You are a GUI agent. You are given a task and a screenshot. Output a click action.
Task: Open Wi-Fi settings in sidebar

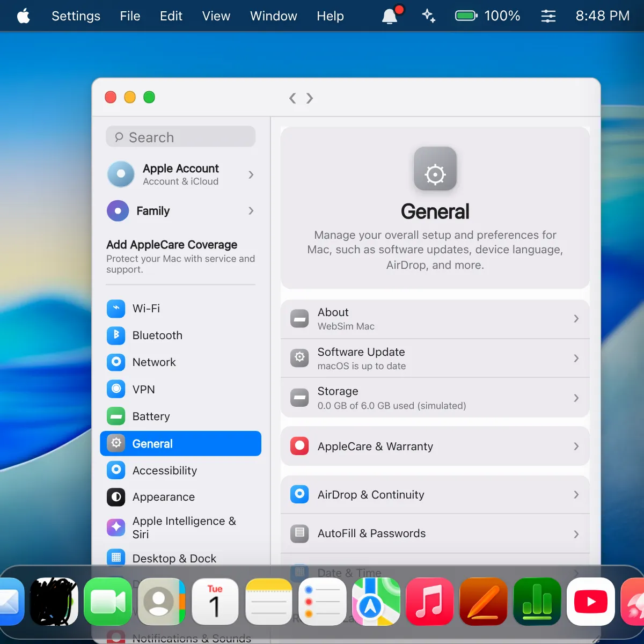pyautogui.click(x=180, y=309)
